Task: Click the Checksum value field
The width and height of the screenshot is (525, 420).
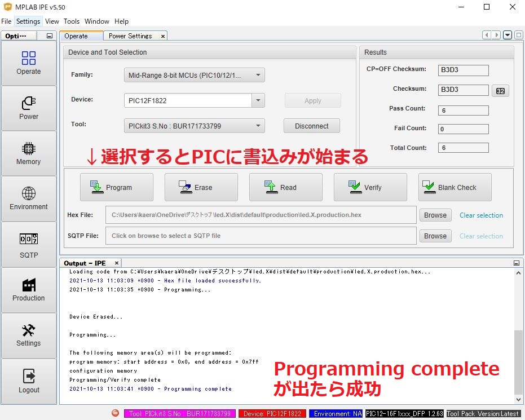Action: (463, 90)
